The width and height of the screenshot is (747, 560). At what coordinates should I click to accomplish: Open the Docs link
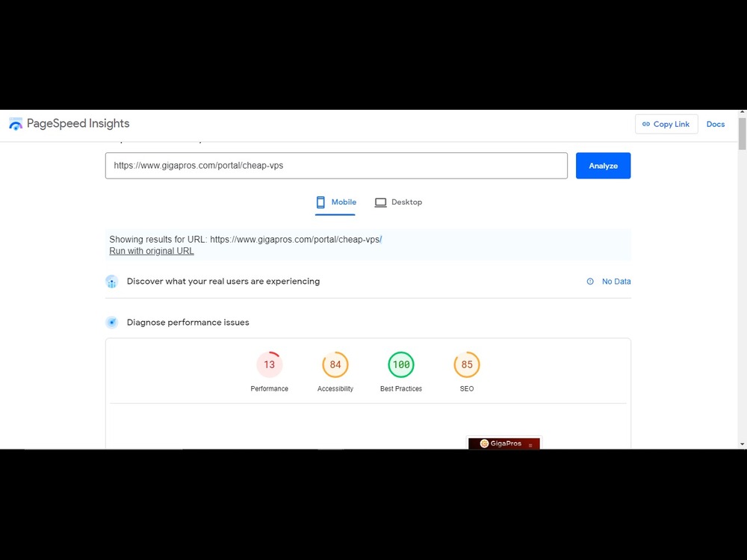[x=715, y=124]
